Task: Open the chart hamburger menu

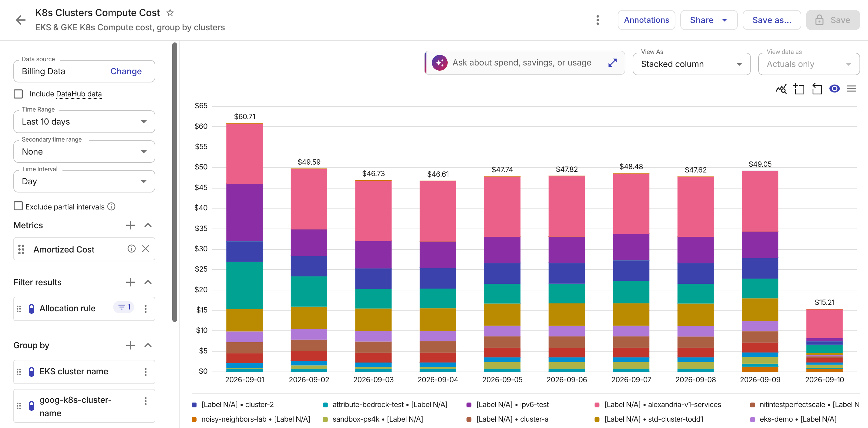Action: pos(852,89)
